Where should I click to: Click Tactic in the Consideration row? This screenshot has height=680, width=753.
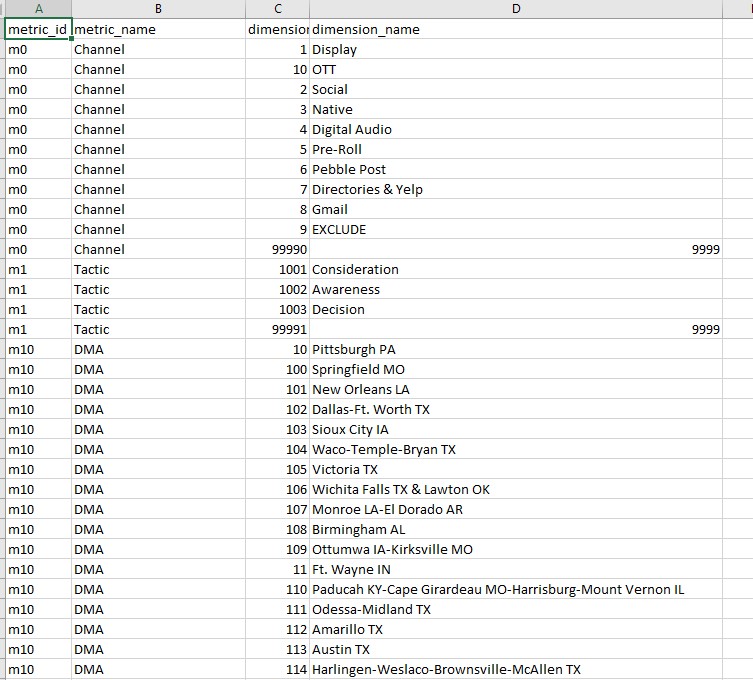pyautogui.click(x=158, y=269)
